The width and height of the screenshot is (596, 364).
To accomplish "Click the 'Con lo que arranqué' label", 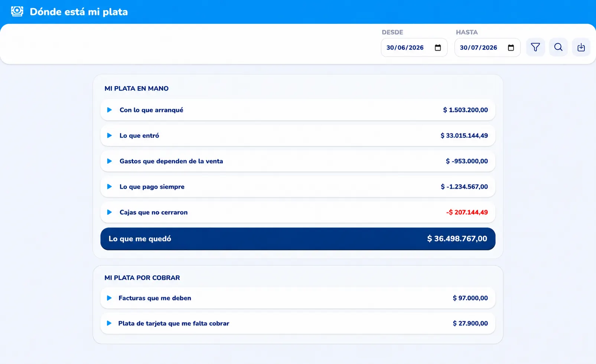I will 152,110.
